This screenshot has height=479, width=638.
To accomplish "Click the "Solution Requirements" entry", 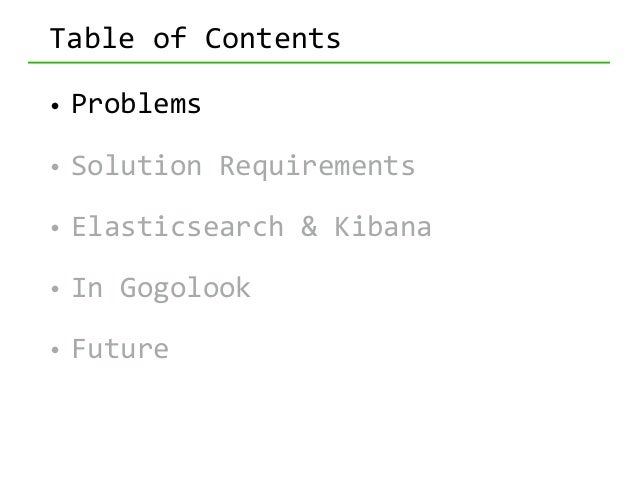I will tap(243, 166).
